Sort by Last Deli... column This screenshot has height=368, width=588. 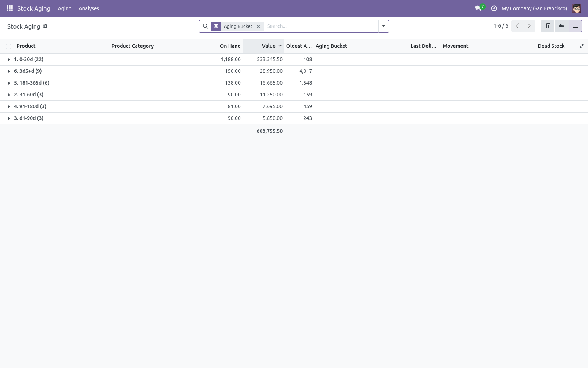pyautogui.click(x=423, y=46)
